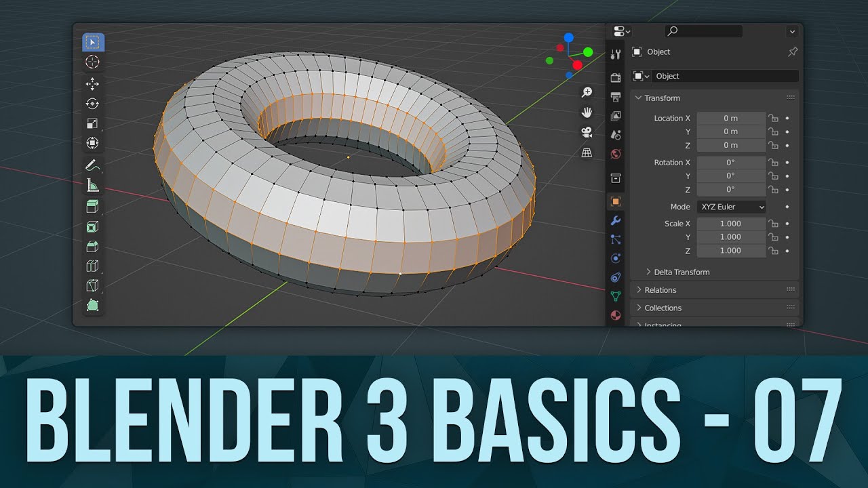Open the rotation Mode XYZ Euler dropdown
The width and height of the screenshot is (868, 488).
pyautogui.click(x=732, y=207)
